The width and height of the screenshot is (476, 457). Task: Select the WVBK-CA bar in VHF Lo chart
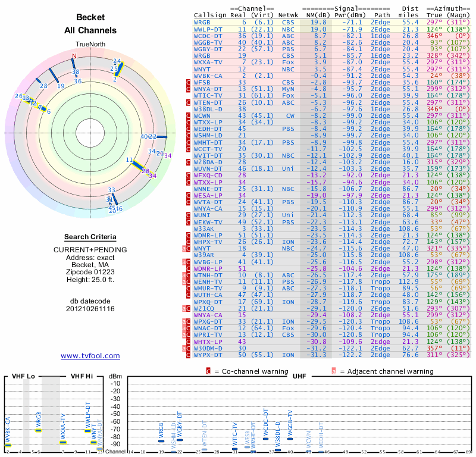(x=8, y=445)
